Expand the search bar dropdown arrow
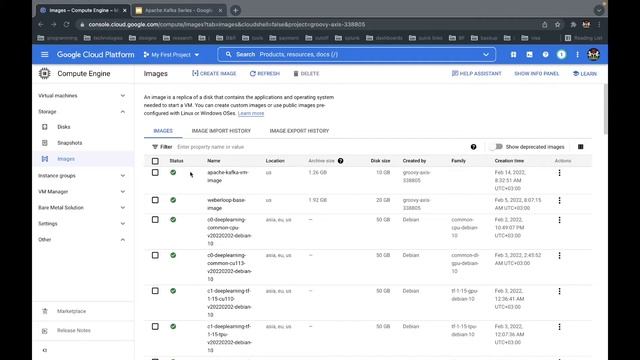This screenshot has width=640, height=360. (486, 54)
